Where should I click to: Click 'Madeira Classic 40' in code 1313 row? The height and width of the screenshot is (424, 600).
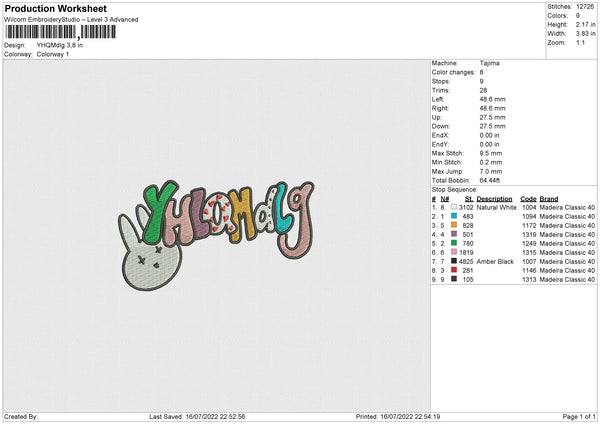[567, 279]
